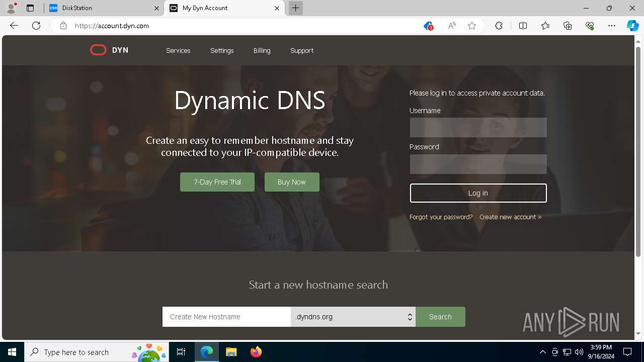View site information lock icon
Screen dimensions: 644x362
click(x=63, y=26)
